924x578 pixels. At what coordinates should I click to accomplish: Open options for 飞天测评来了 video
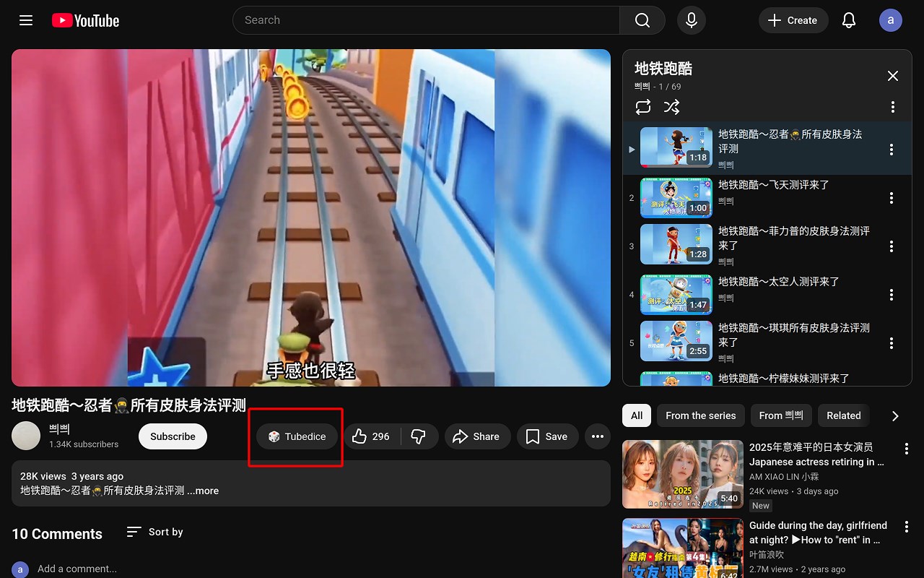(x=892, y=198)
